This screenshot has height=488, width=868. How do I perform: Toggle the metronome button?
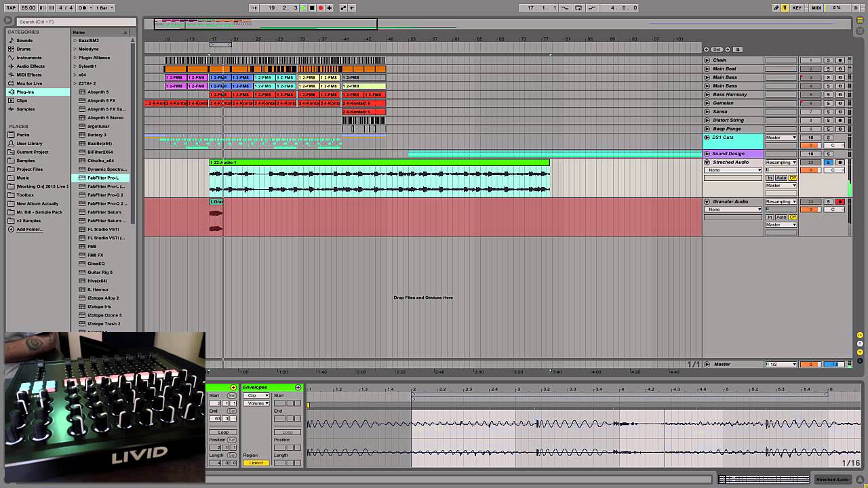pyautogui.click(x=83, y=7)
